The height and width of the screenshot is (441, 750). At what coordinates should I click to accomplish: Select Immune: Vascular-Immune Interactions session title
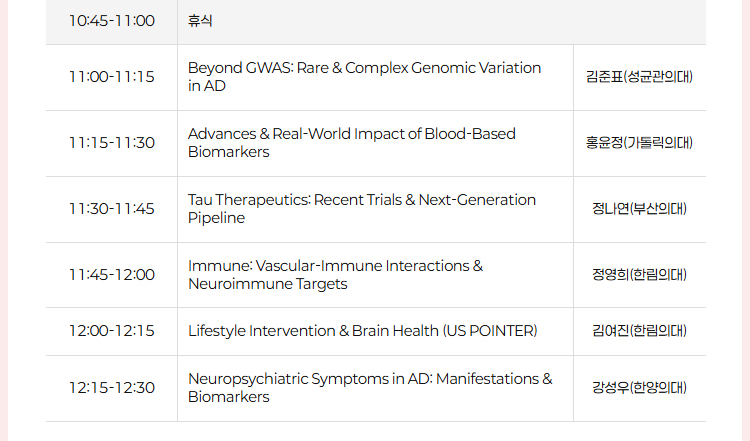pyautogui.click(x=336, y=275)
